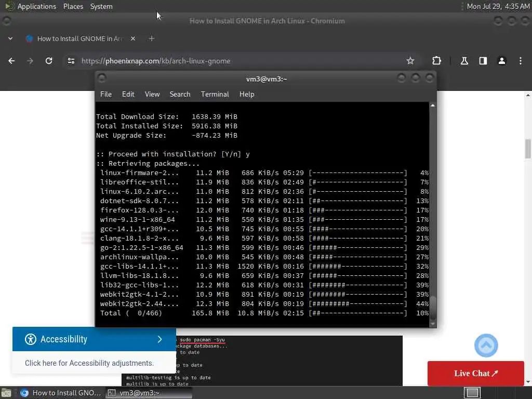Click the Accessibility person icon
The image size is (532, 399).
(31, 339)
